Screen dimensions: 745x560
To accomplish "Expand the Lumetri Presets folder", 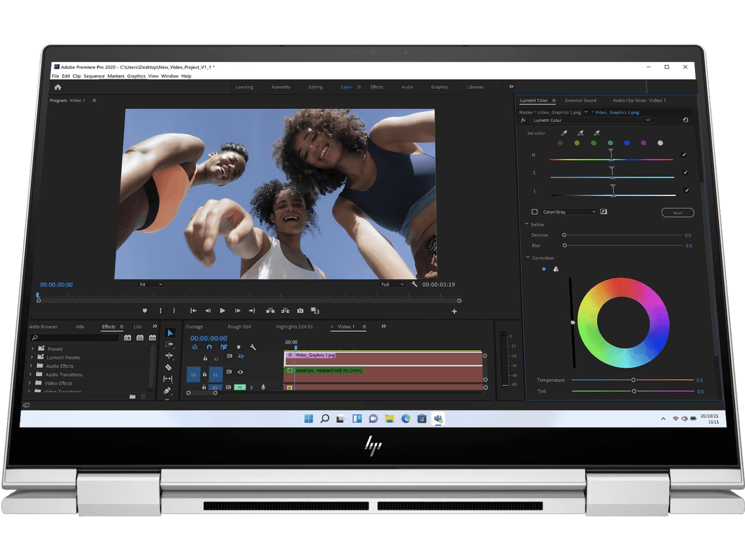I will tap(32, 357).
